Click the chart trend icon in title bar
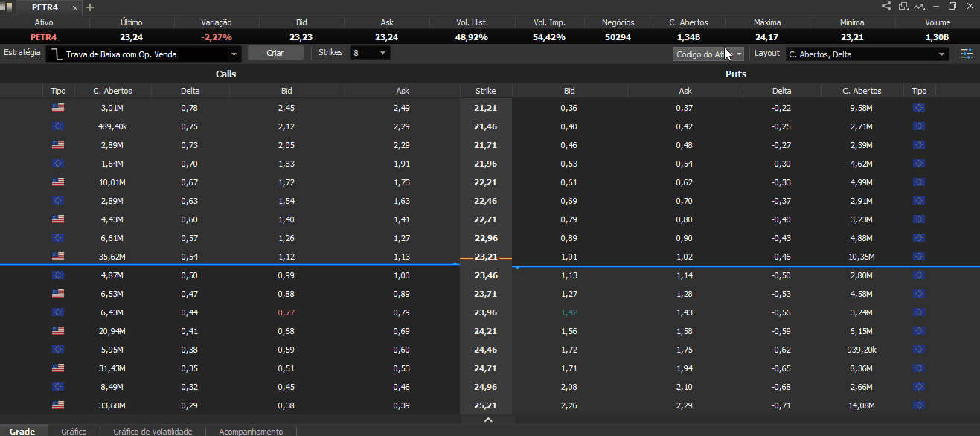 tap(919, 7)
